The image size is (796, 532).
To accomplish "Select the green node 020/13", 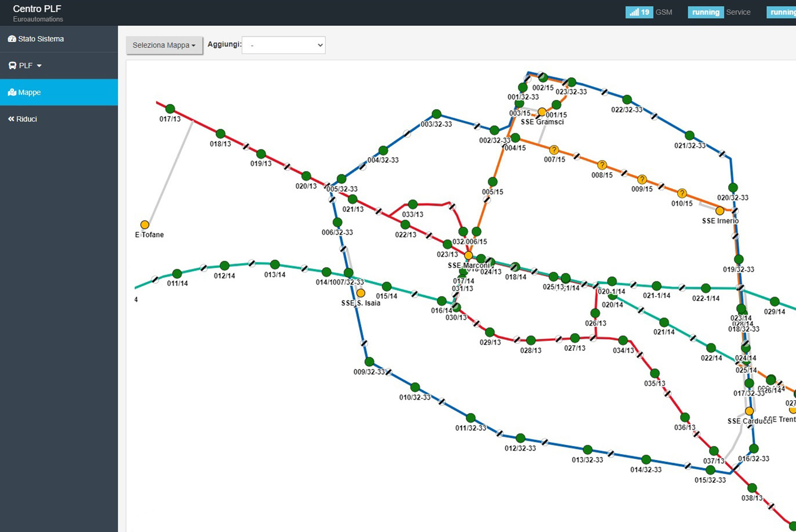I will coord(306,176).
